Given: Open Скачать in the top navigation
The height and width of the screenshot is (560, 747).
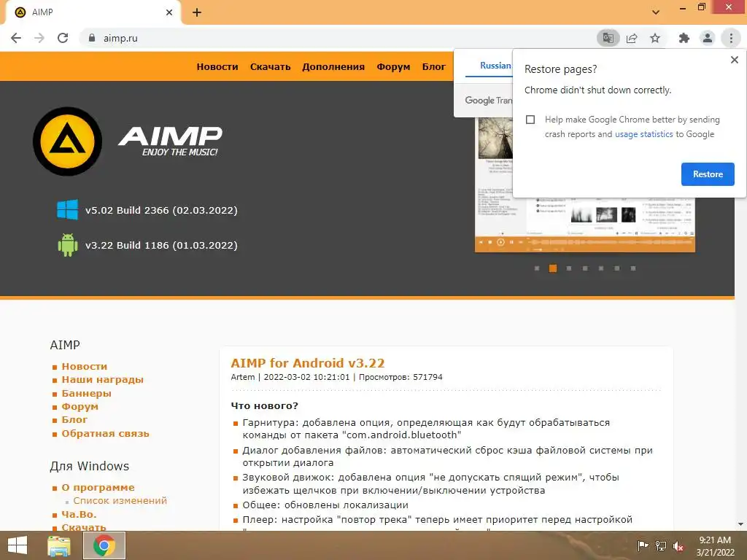Looking at the screenshot, I should 270,67.
